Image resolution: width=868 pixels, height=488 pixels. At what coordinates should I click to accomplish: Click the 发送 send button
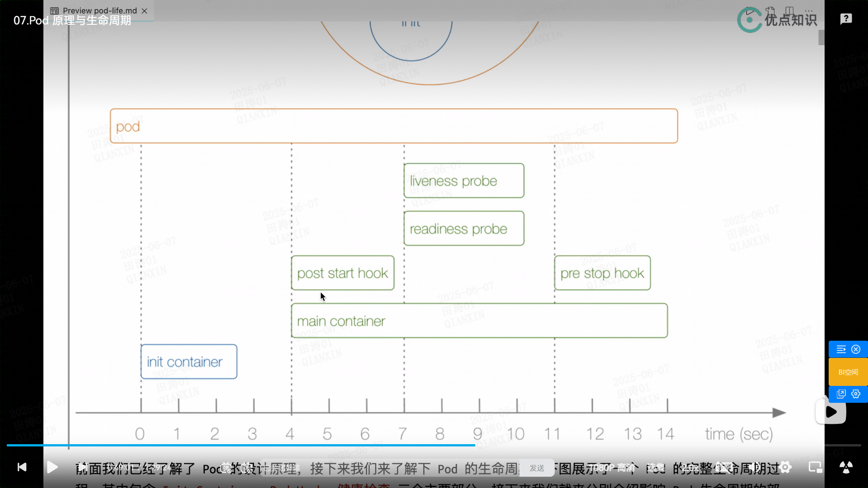click(537, 468)
